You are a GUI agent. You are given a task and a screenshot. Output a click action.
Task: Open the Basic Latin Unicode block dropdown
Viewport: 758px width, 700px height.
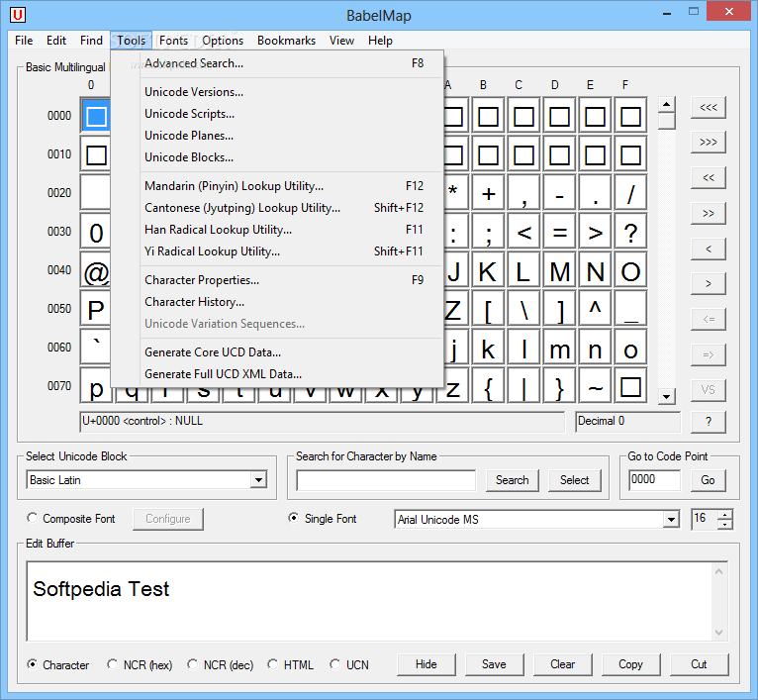pos(258,480)
